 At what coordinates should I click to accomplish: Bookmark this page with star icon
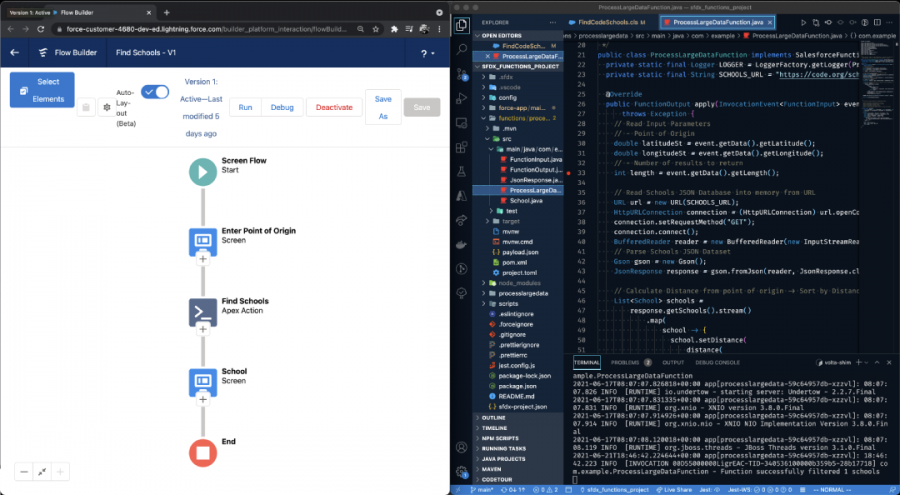pyautogui.click(x=375, y=29)
